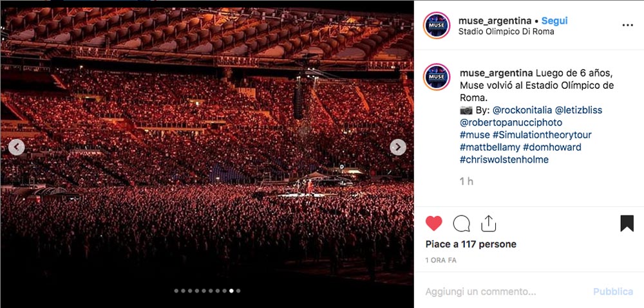Open the #chriswolstenholme hashtag
Image resolution: width=644 pixels, height=308 pixels.
click(x=504, y=159)
